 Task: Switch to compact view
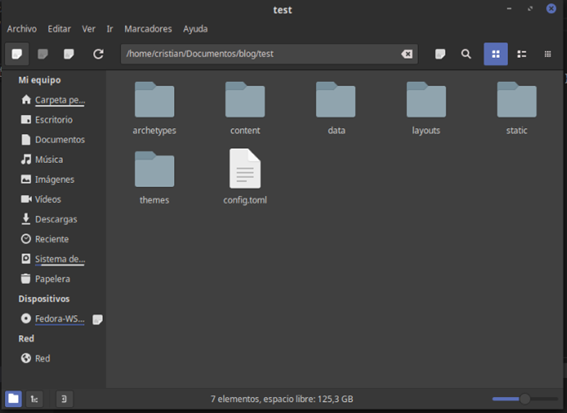548,54
